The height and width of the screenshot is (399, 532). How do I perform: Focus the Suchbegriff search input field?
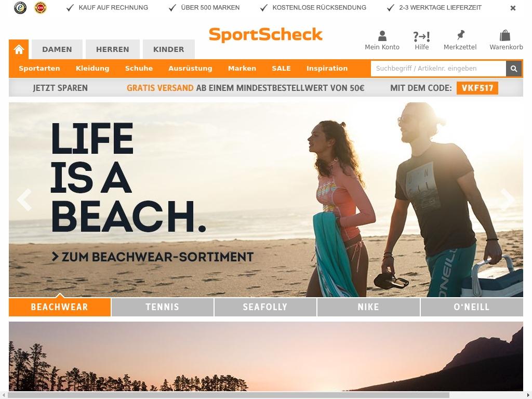(x=438, y=69)
